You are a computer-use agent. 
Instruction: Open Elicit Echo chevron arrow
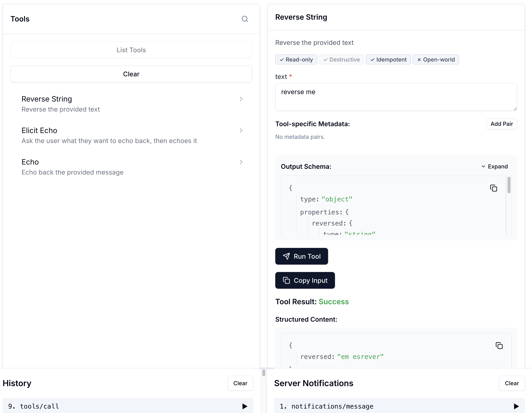[241, 130]
